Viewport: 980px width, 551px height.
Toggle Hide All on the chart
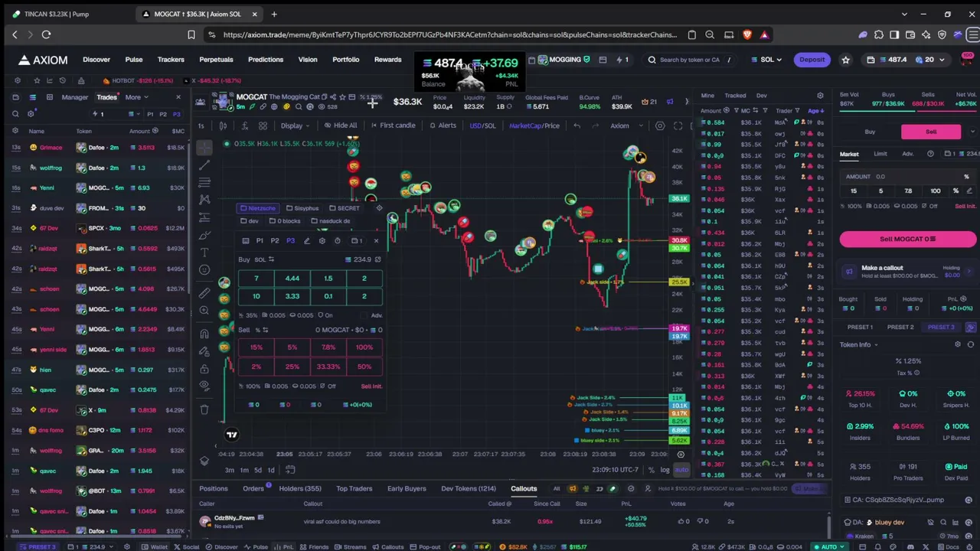tap(340, 126)
